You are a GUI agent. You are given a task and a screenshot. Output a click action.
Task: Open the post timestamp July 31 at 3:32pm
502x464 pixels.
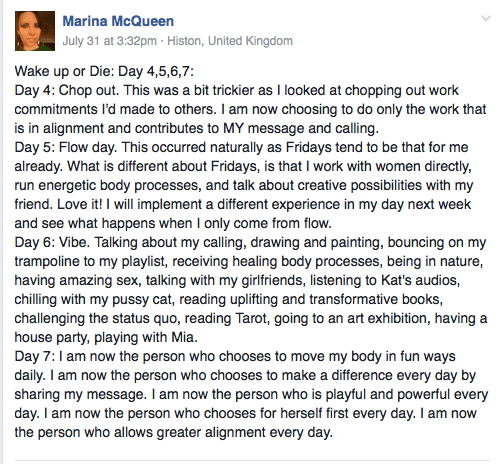click(110, 41)
